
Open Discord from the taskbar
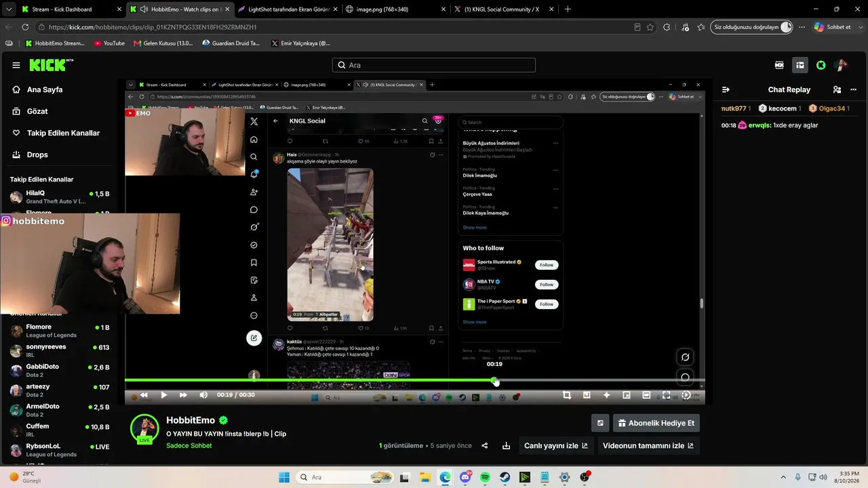tap(465, 477)
